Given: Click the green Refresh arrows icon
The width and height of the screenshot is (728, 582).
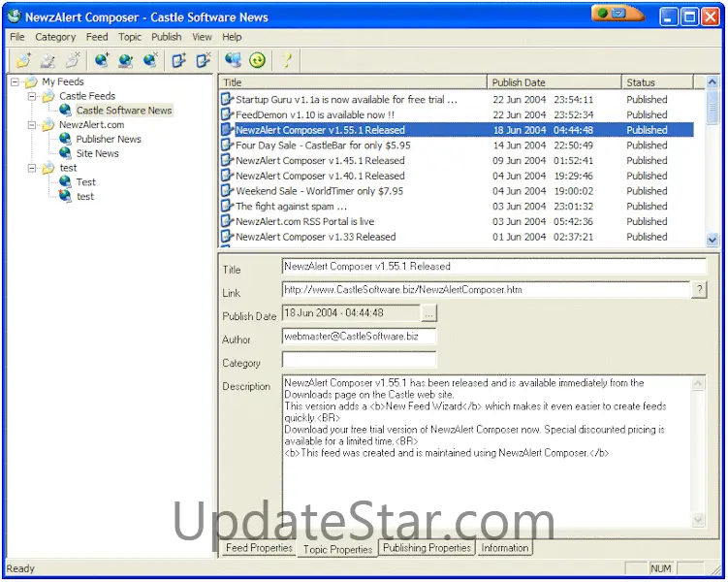Looking at the screenshot, I should pyautogui.click(x=257, y=60).
